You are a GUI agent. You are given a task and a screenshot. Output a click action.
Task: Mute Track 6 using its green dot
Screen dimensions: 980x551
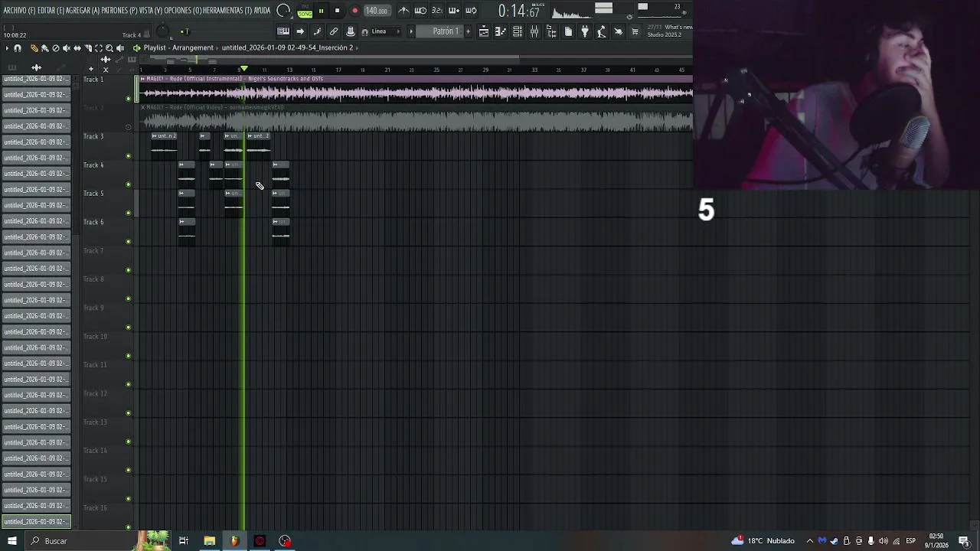point(129,242)
